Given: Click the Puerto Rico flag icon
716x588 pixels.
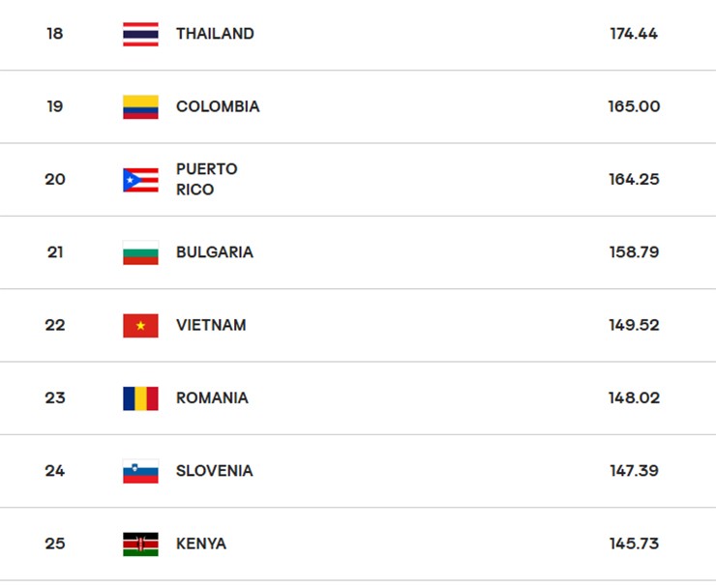Looking at the screenshot, I should click(x=140, y=180).
